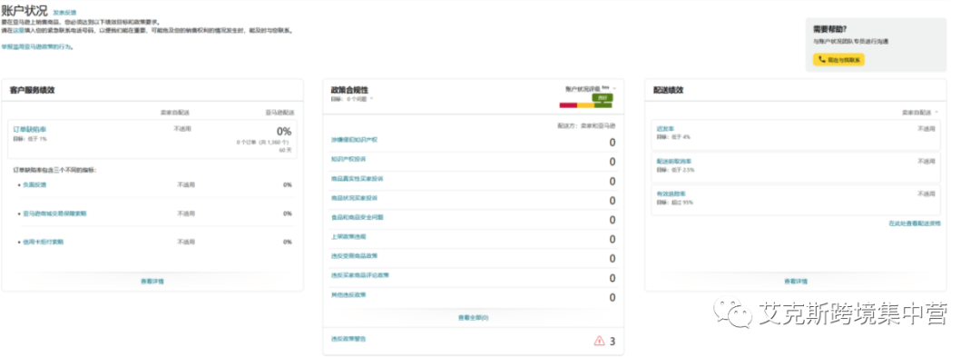The height and width of the screenshot is (357, 980).
Task: Open the 知识产权投诉 link
Action: [348, 159]
